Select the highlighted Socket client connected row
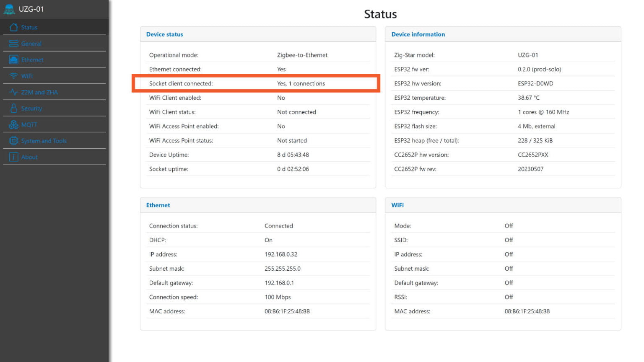The image size is (644, 362). [x=256, y=83]
